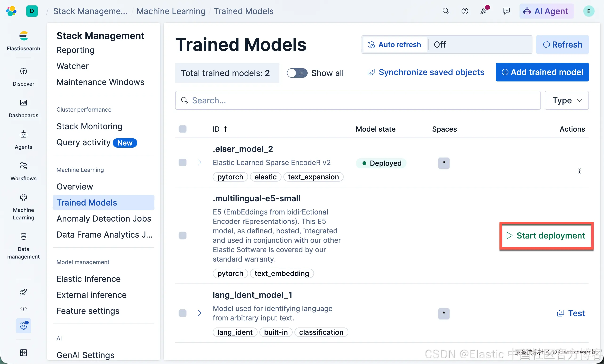
Task: Collapse the side navigation panel icon
Action: click(24, 352)
